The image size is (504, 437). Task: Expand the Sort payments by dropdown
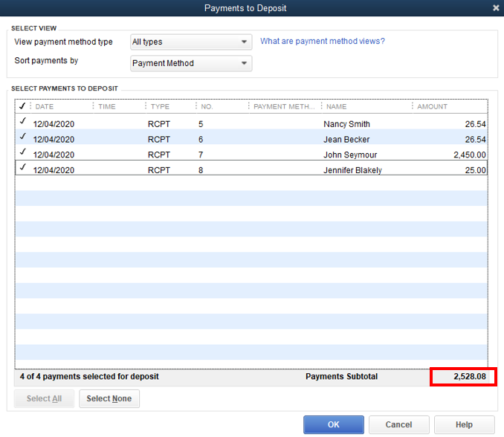coord(191,63)
